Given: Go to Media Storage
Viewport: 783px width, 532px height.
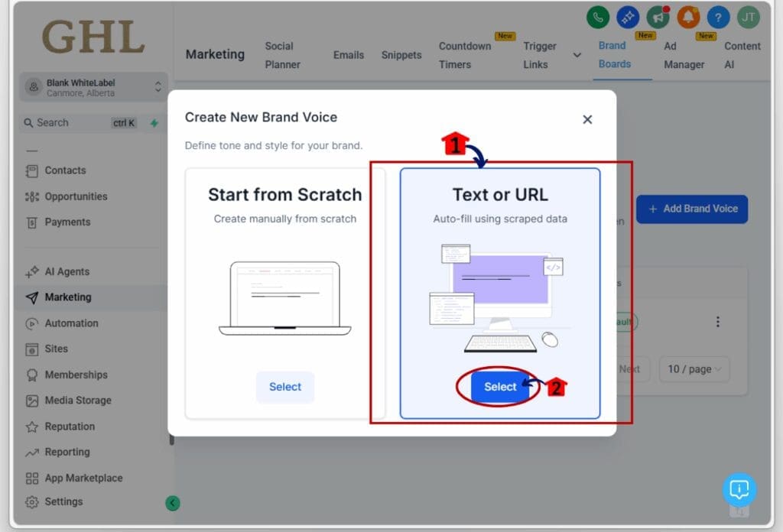Looking at the screenshot, I should point(78,401).
